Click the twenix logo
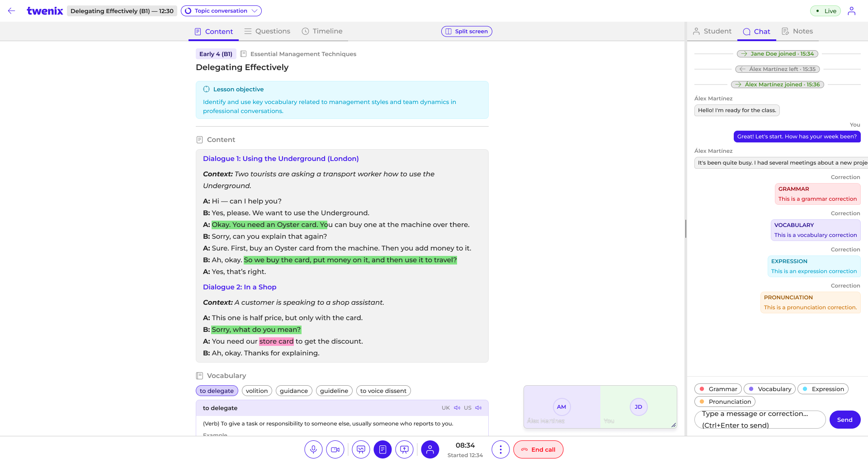This screenshot has height=463, width=868. click(x=45, y=11)
